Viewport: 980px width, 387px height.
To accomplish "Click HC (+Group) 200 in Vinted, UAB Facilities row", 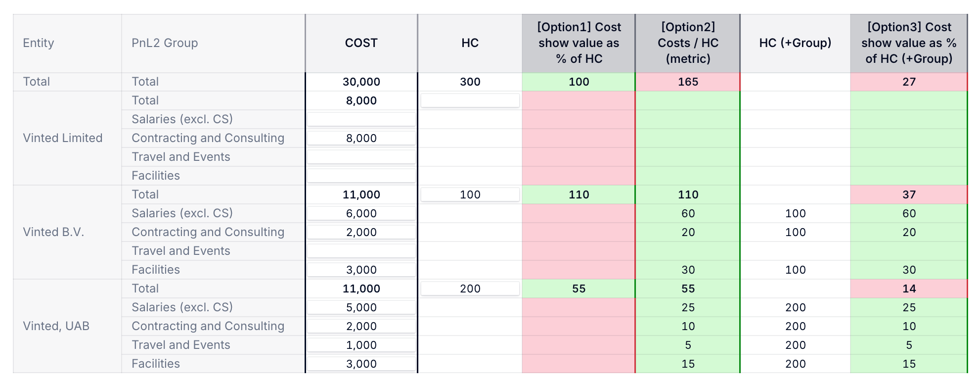I will tap(796, 364).
